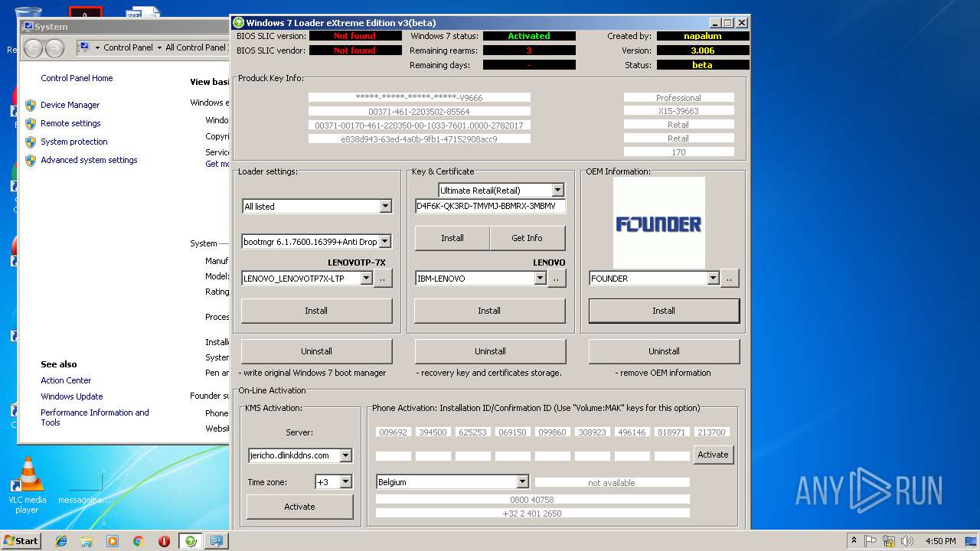Show hidden tray icons arrow
This screenshot has height=551, width=980.
pos(854,541)
